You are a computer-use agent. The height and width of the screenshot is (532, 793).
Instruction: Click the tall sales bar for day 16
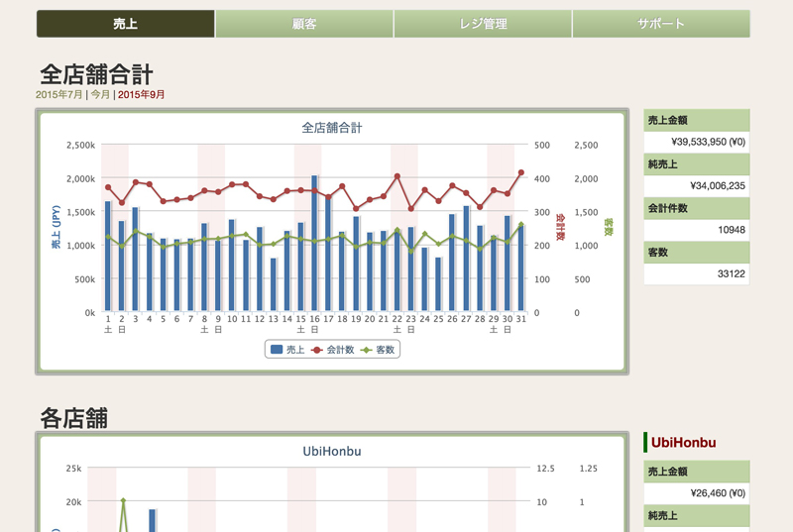coord(314,243)
